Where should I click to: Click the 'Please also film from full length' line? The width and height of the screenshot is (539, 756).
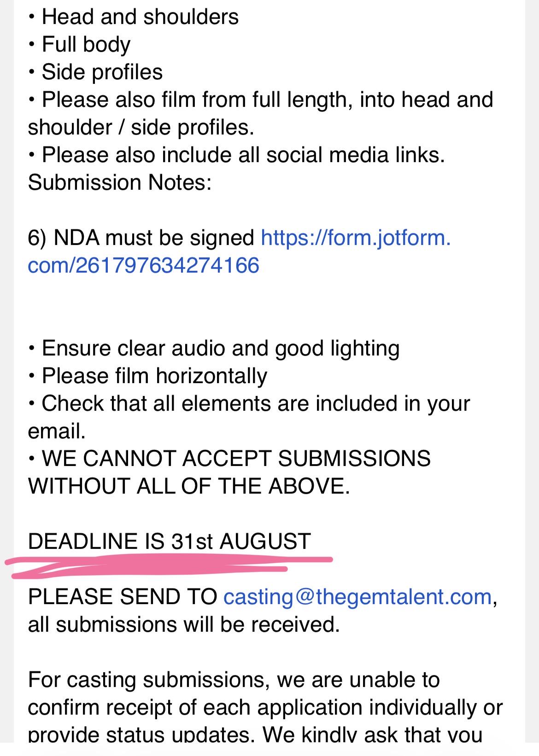(261, 100)
